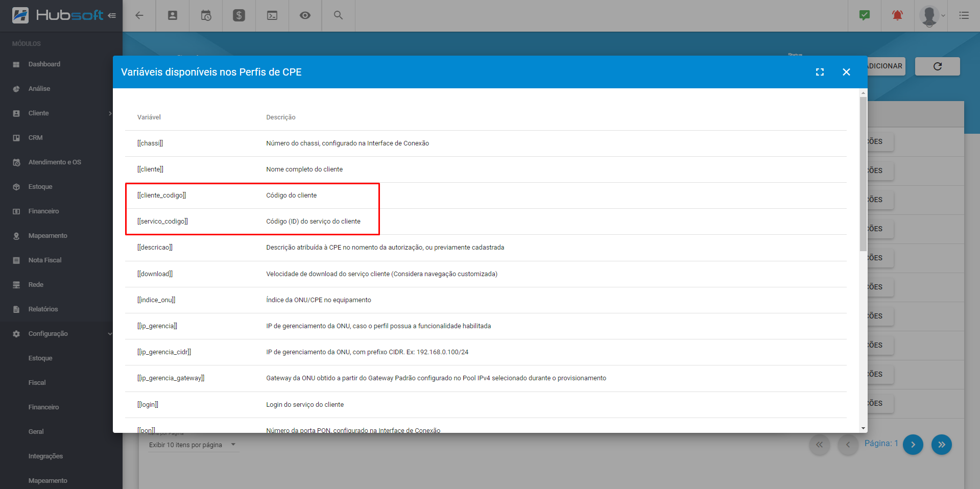Open Geral under Configuração
Screen dimensions: 980x489
click(x=36, y=432)
